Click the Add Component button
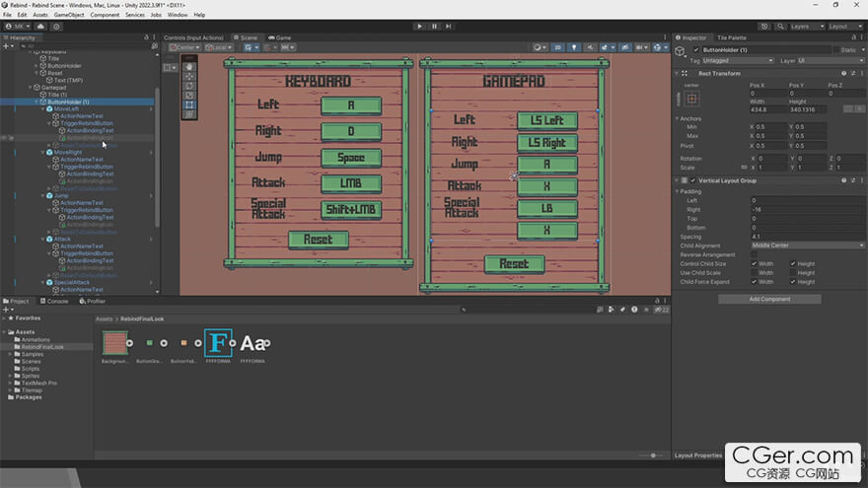The height and width of the screenshot is (488, 868). 768,299
